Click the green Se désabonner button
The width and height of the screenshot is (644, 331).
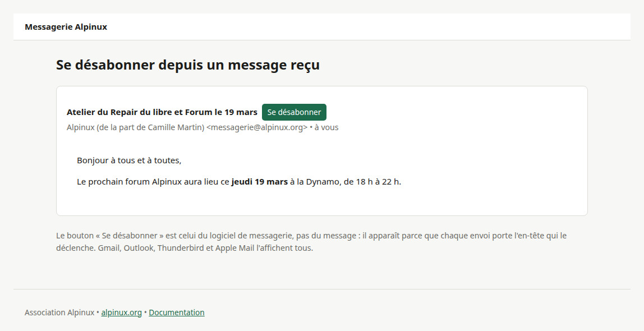coord(294,112)
